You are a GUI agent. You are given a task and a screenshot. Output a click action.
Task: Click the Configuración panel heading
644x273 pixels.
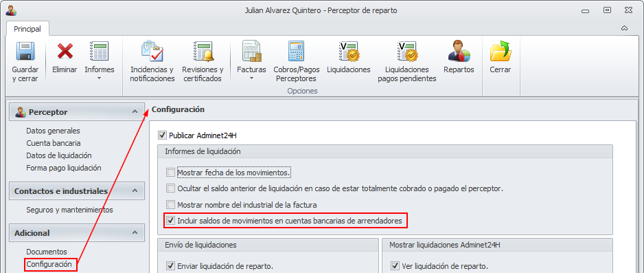click(x=179, y=109)
